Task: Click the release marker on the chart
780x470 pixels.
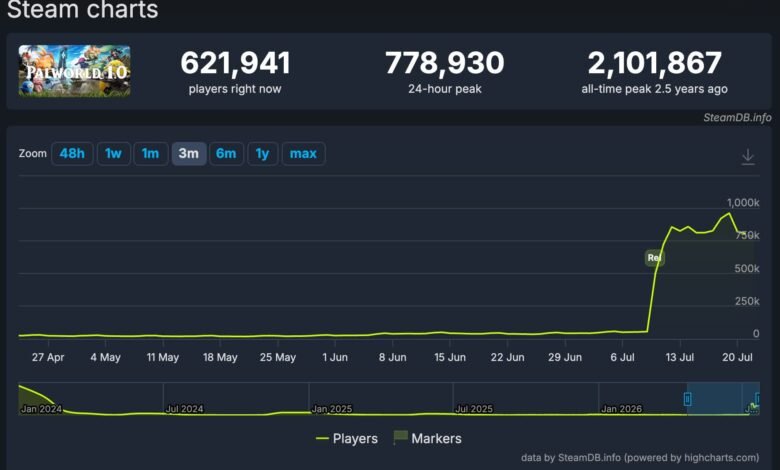Action: (654, 258)
